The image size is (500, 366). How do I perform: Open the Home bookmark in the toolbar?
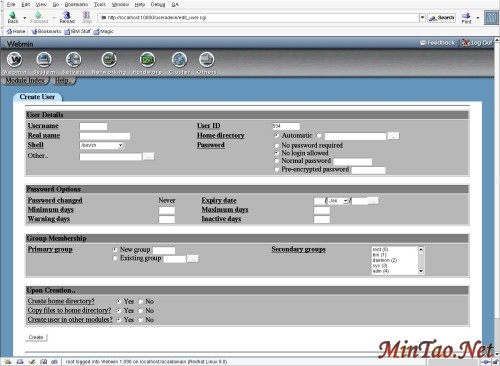point(16,31)
